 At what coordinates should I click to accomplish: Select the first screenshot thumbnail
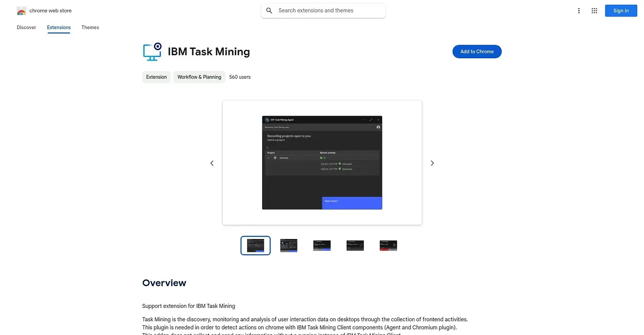click(x=256, y=245)
